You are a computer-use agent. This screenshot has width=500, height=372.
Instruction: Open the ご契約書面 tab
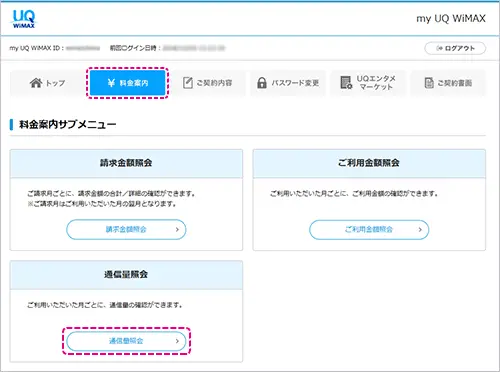click(448, 83)
